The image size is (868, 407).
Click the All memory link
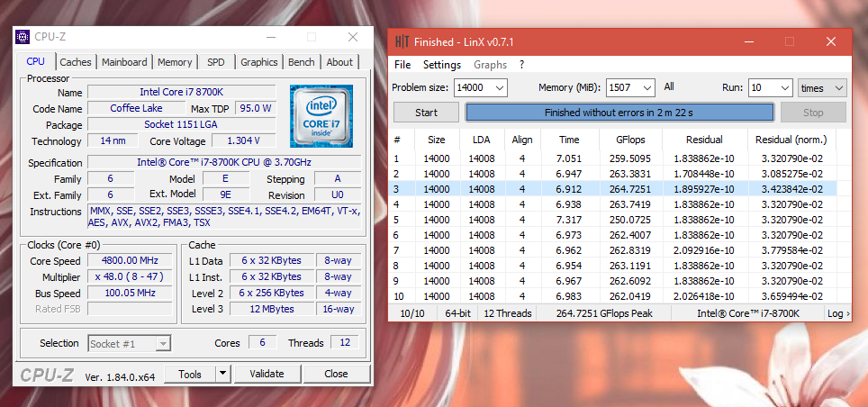pyautogui.click(x=669, y=86)
